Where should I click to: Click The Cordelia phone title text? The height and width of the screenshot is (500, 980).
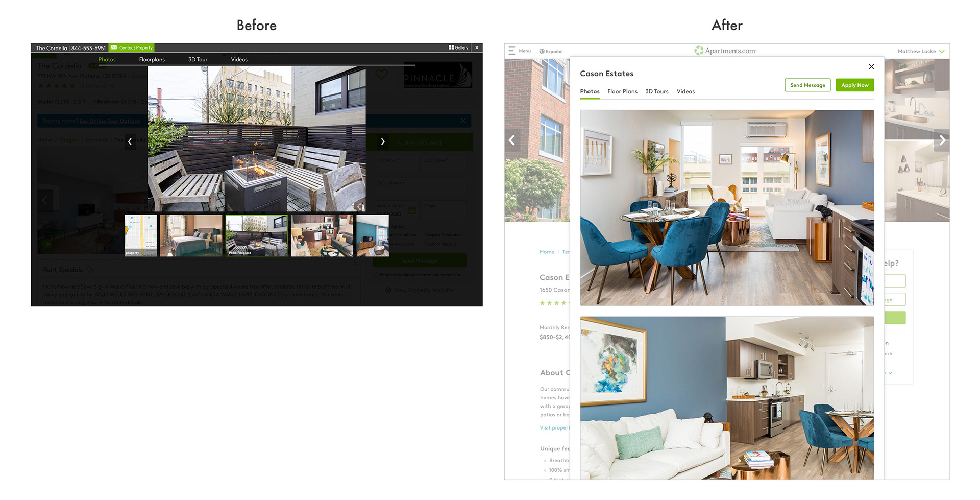(x=71, y=48)
